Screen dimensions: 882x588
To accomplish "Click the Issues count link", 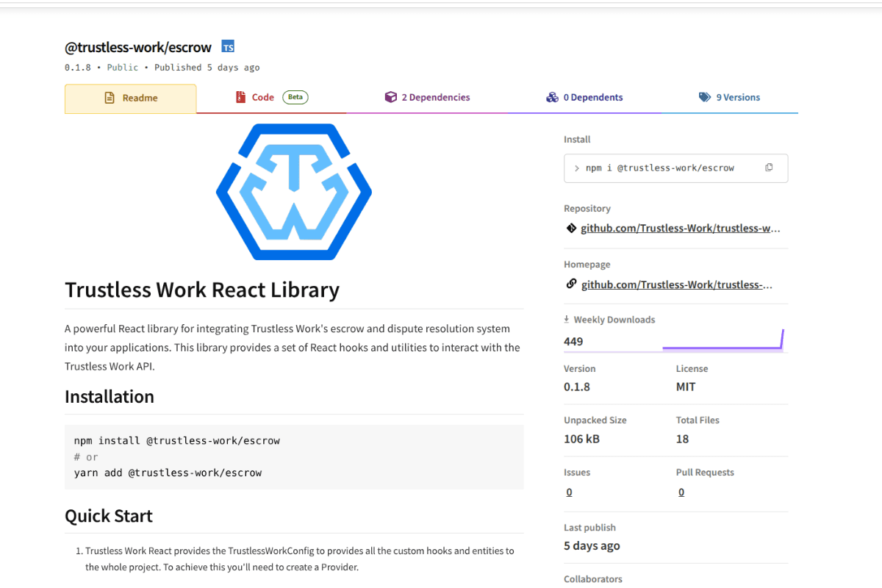I will [x=569, y=491].
